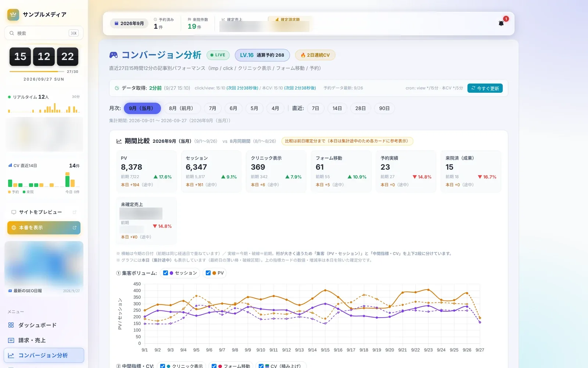Click the bar chart icon beside CV 直近14日
This screenshot has width=588, height=368.
pos(10,165)
